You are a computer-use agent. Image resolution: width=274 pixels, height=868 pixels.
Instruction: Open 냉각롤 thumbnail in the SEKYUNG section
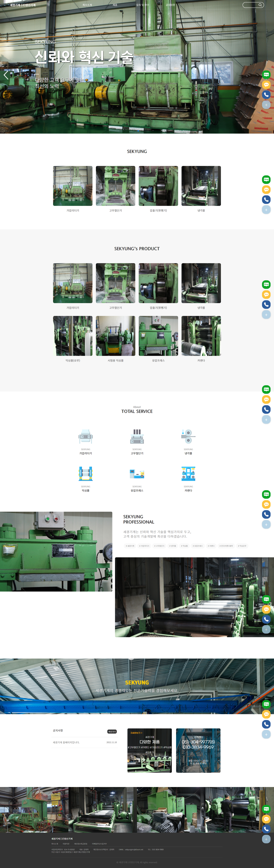pyautogui.click(x=201, y=186)
